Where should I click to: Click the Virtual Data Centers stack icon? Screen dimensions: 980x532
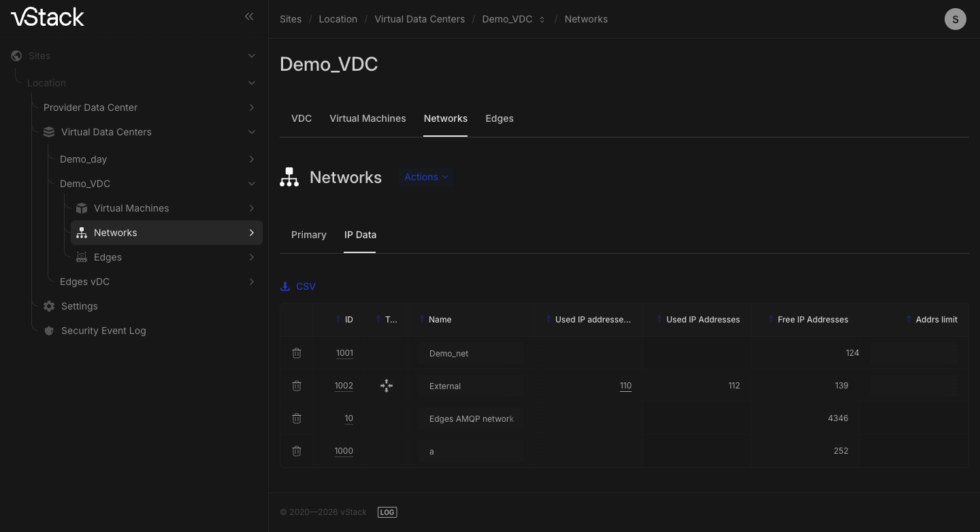(49, 132)
